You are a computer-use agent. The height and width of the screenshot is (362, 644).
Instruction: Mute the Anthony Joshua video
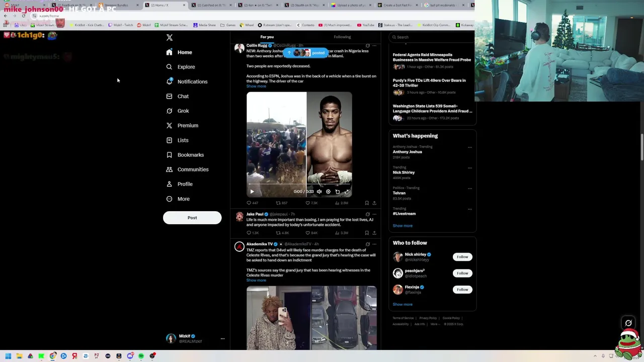point(319,192)
